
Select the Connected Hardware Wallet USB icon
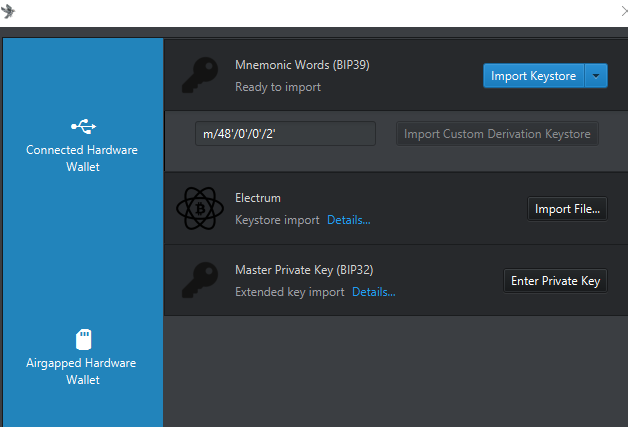[x=83, y=126]
